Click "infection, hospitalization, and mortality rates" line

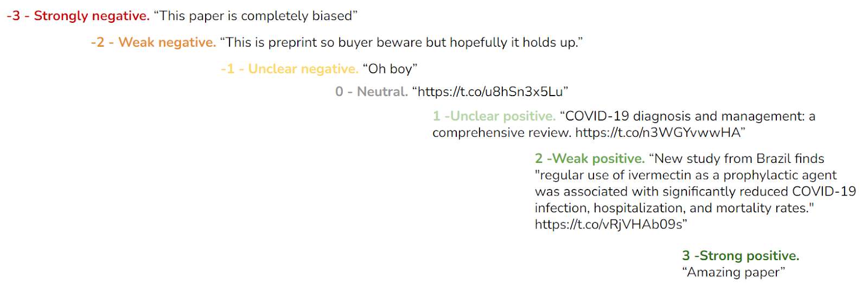pos(674,208)
